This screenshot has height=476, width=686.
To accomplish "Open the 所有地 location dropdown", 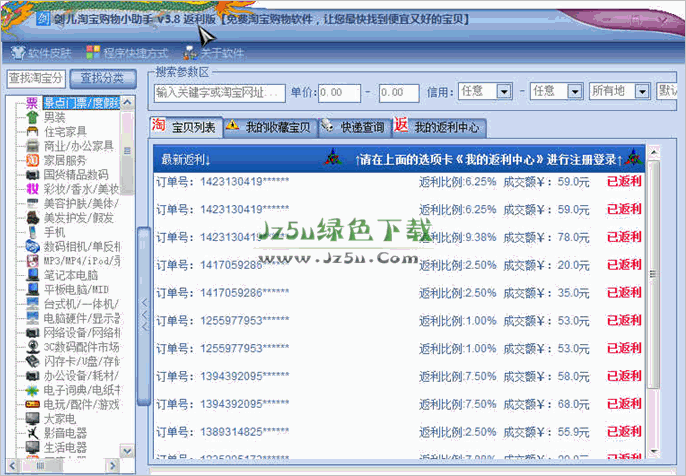I will click(642, 91).
